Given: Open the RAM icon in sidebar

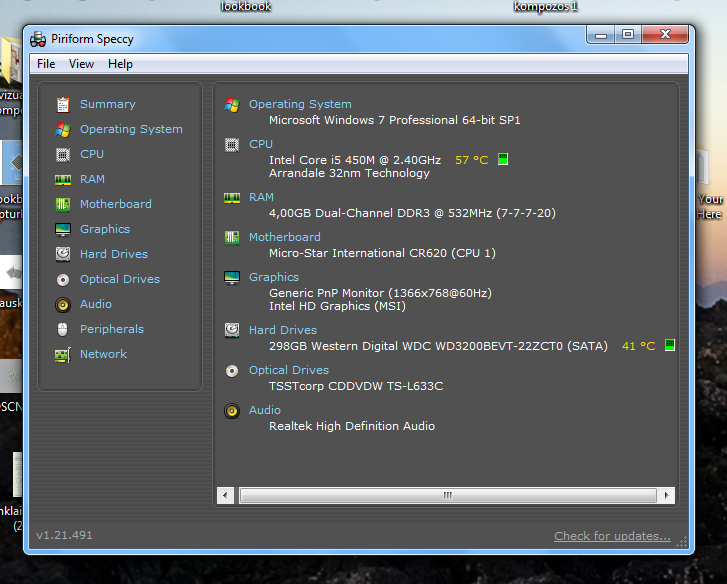Looking at the screenshot, I should (63, 180).
